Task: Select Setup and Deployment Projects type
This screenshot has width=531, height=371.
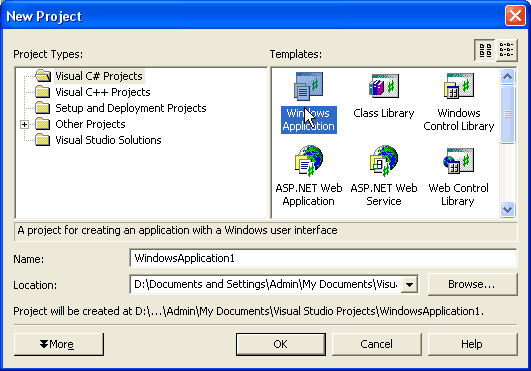Action: point(131,108)
